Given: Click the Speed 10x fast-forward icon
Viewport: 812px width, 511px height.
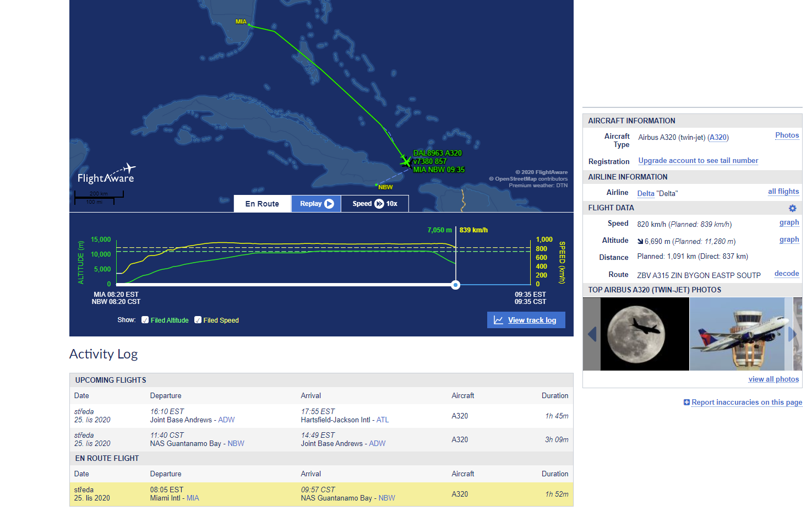Looking at the screenshot, I should (x=379, y=204).
